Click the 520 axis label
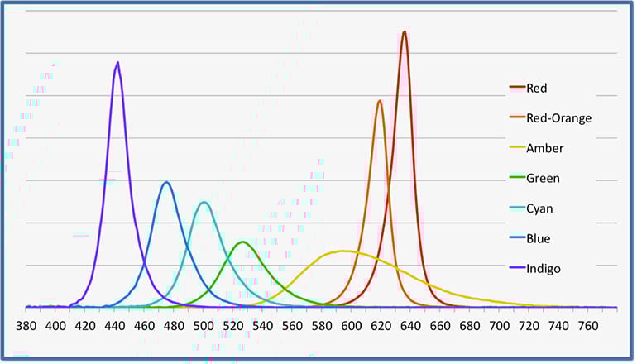 click(233, 326)
